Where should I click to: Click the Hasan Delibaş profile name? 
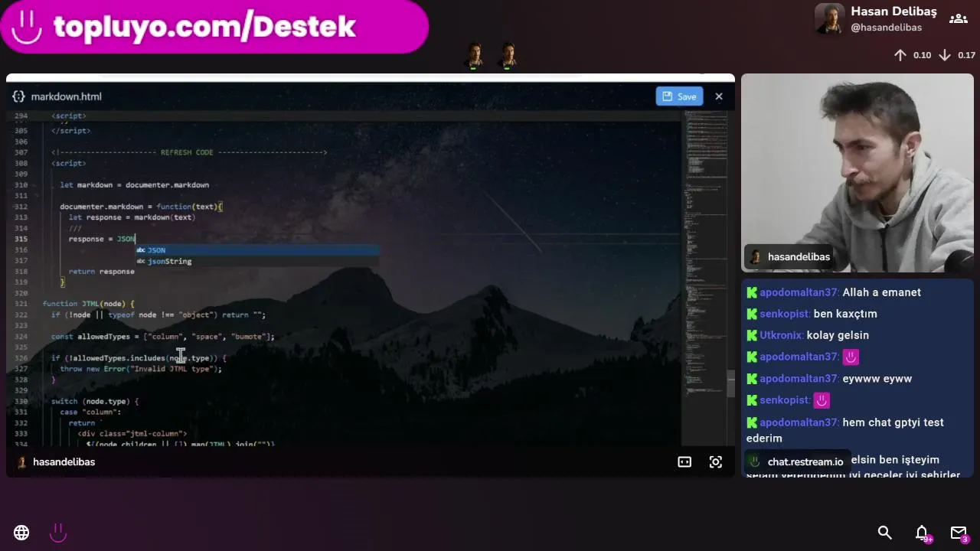pos(893,11)
